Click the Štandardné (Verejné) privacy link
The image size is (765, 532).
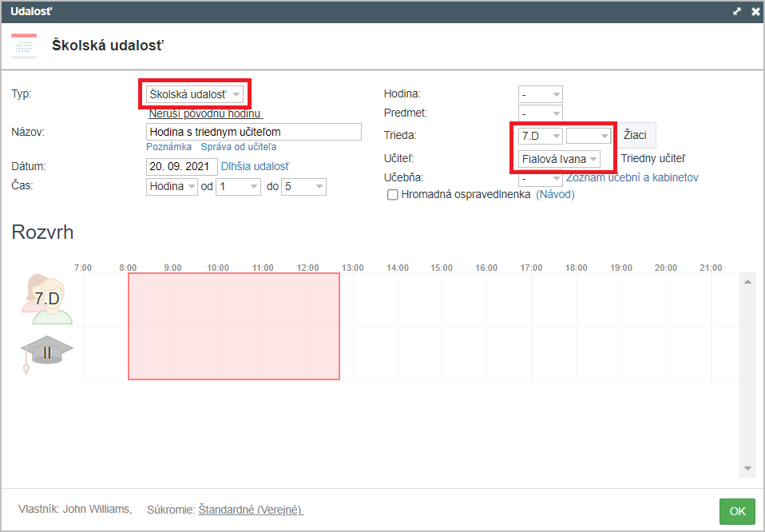click(251, 510)
